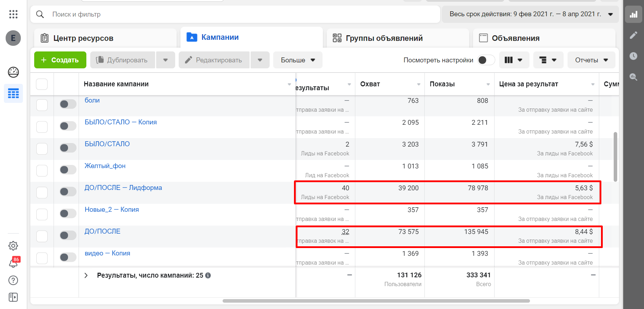Click the search magnifier icon
Screen dimensions: 644x309
tap(40, 14)
